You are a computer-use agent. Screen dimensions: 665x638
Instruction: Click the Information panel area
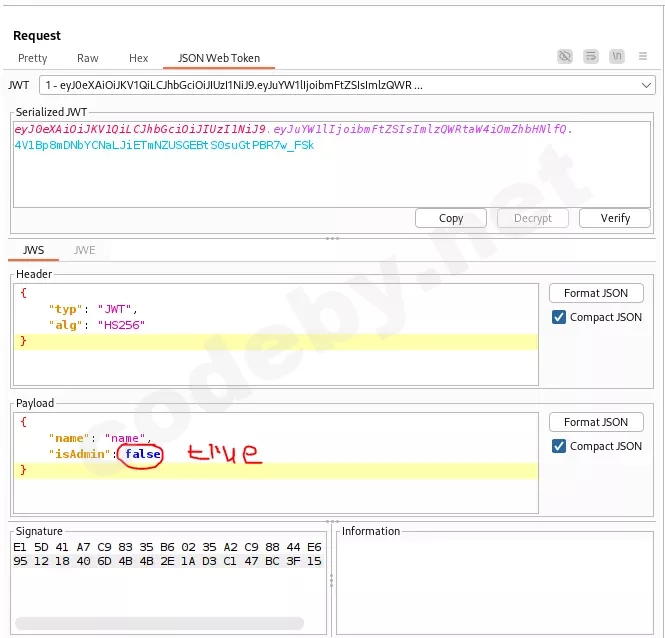coord(495,585)
